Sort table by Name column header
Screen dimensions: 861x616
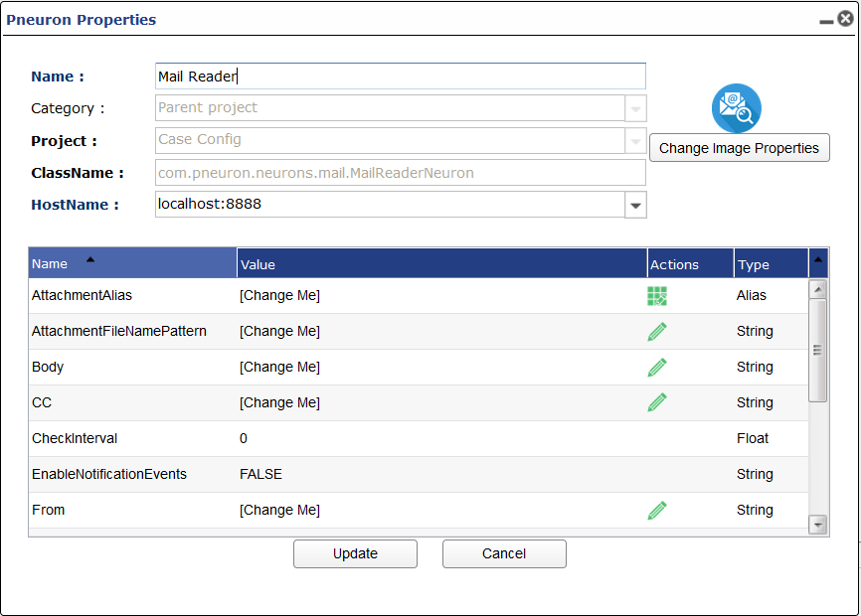click(x=132, y=263)
